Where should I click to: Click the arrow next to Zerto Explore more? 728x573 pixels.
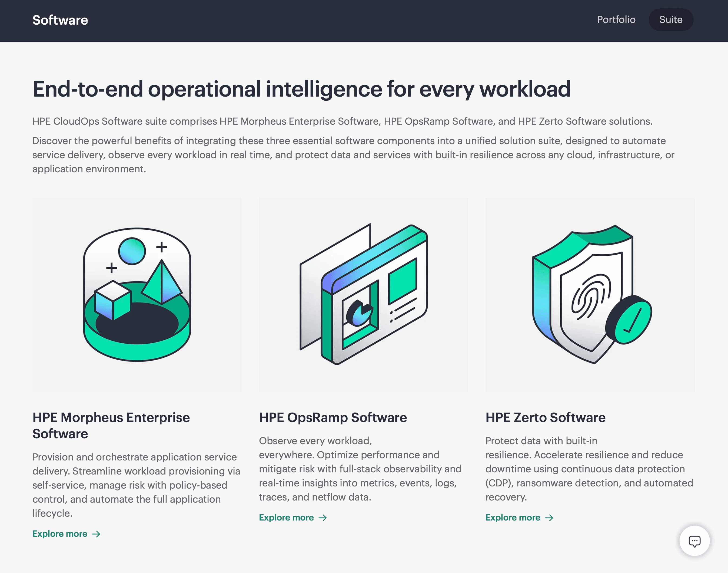549,518
